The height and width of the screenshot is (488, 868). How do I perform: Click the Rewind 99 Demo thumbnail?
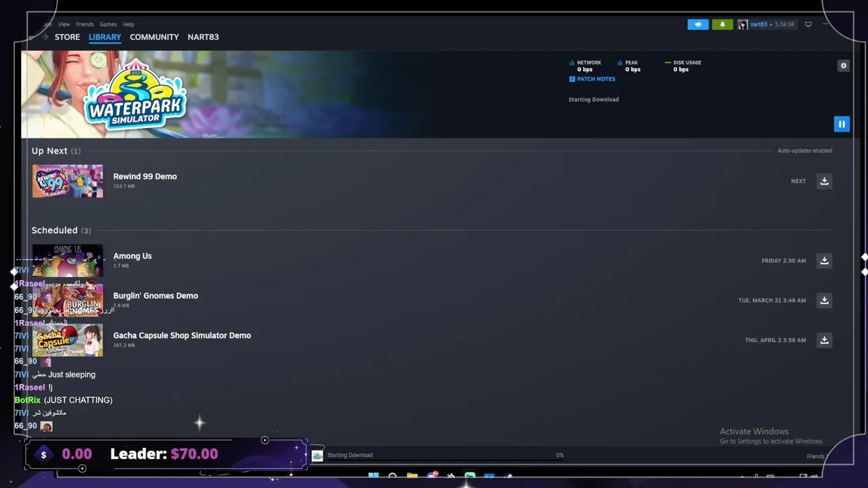coord(68,181)
